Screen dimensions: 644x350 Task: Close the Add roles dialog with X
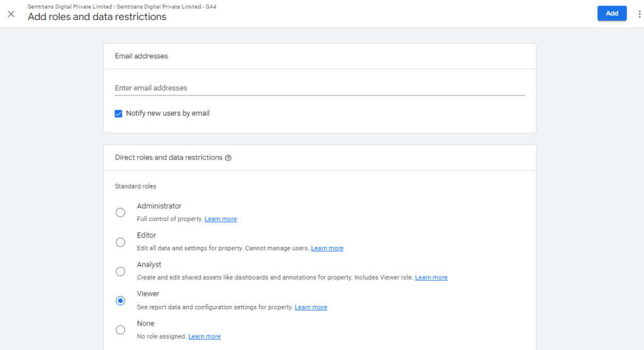point(11,14)
